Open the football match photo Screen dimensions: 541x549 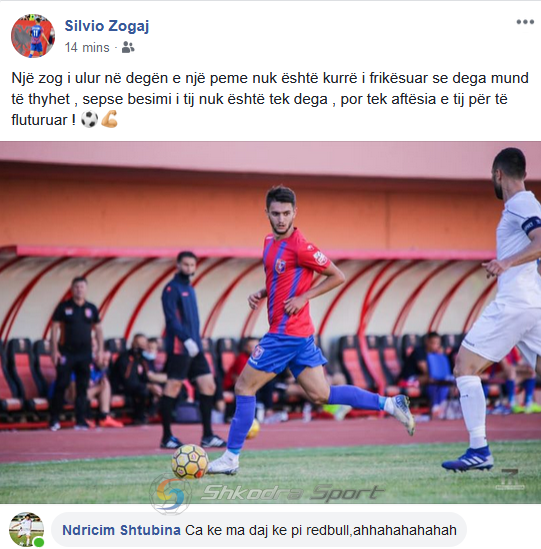pos(270,322)
